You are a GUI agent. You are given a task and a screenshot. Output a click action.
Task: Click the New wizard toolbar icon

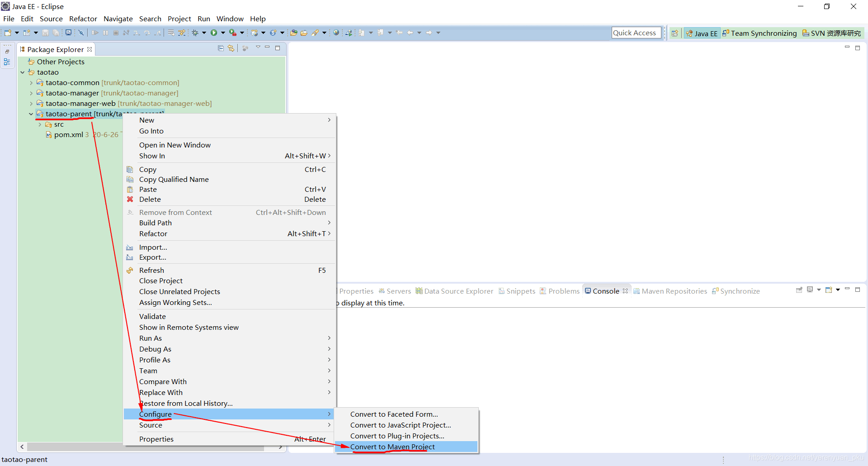click(8, 33)
